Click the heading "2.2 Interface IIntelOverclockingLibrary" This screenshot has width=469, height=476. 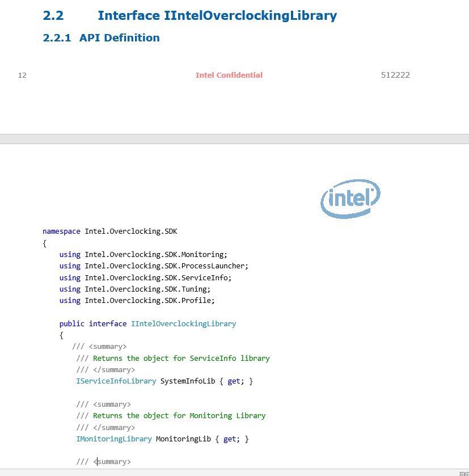(189, 15)
